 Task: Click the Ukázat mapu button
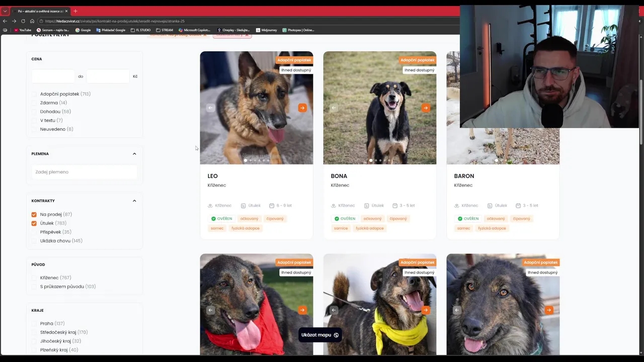coord(320,335)
